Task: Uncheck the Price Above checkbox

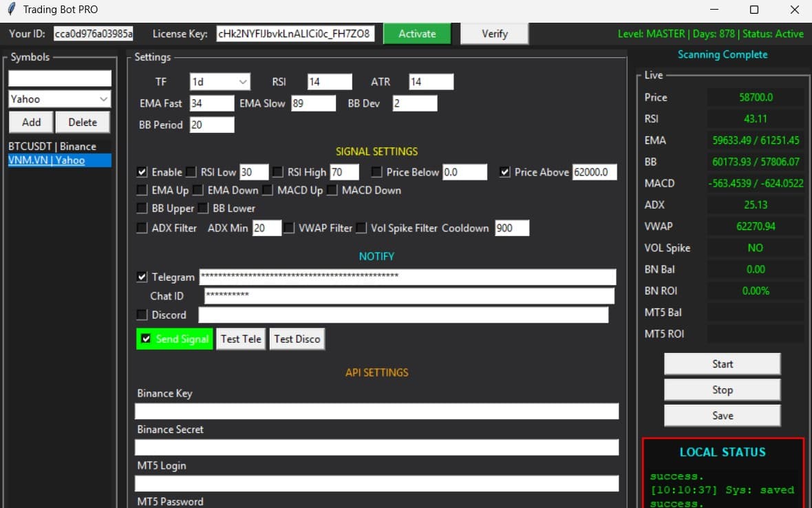Action: [x=505, y=172]
